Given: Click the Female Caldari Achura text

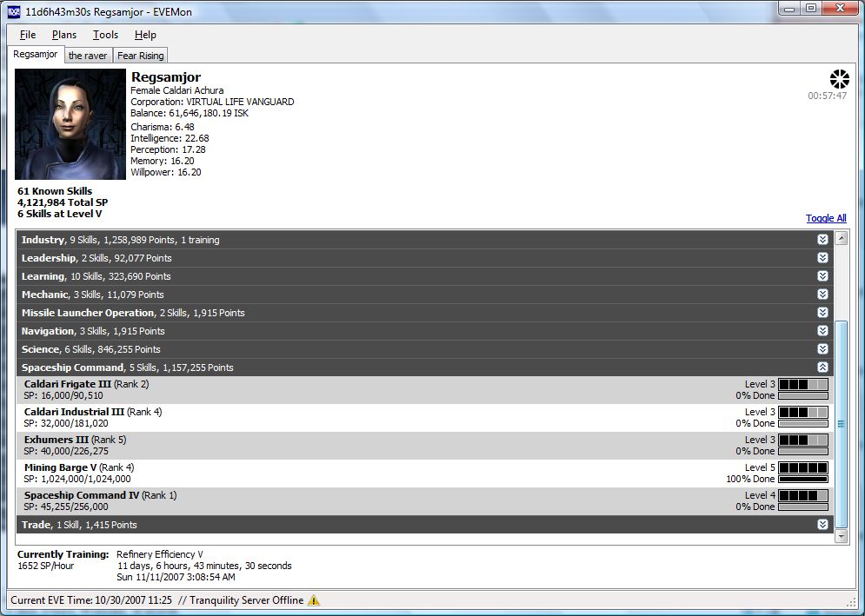Looking at the screenshot, I should pyautogui.click(x=177, y=90).
